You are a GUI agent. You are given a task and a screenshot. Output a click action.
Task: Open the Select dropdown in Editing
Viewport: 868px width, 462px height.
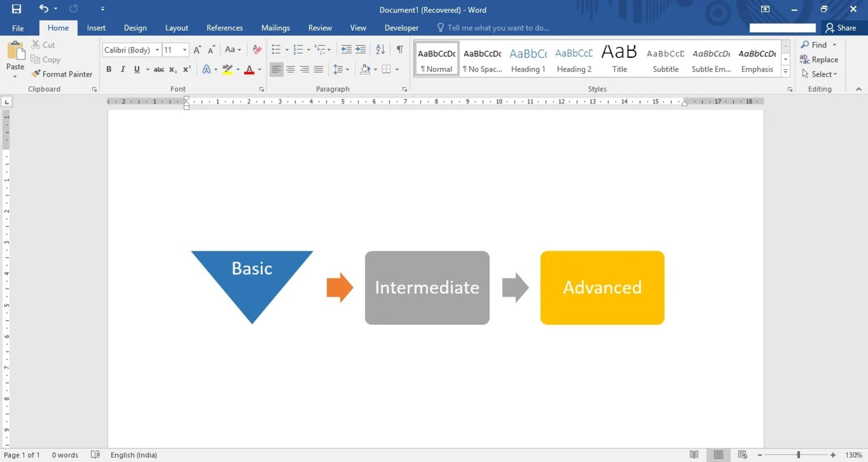coord(819,74)
